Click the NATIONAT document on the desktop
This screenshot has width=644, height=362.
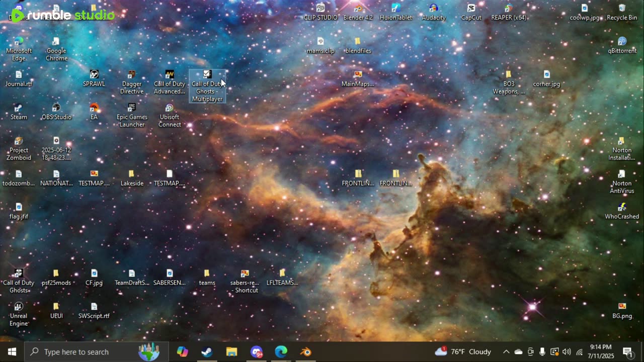point(56,178)
